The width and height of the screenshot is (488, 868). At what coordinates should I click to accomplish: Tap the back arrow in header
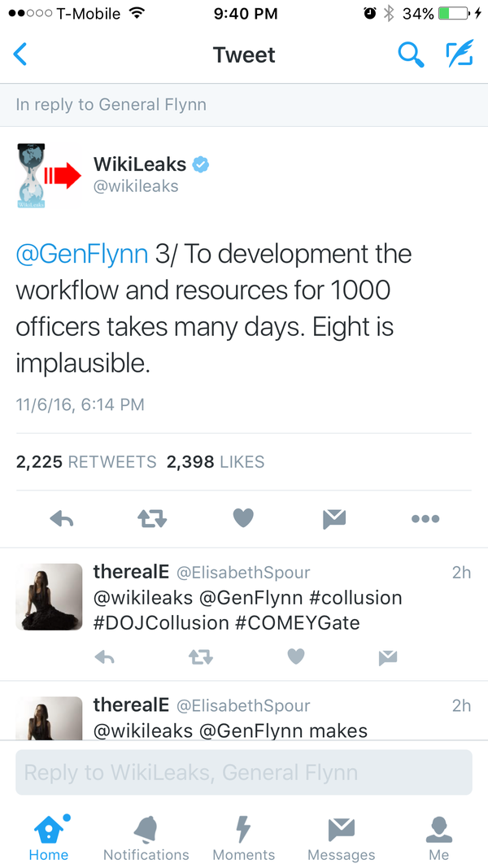[21, 55]
